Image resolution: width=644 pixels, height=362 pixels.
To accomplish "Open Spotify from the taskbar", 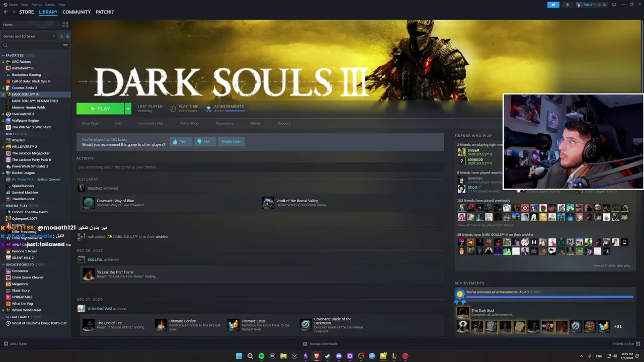I will [x=261, y=356].
